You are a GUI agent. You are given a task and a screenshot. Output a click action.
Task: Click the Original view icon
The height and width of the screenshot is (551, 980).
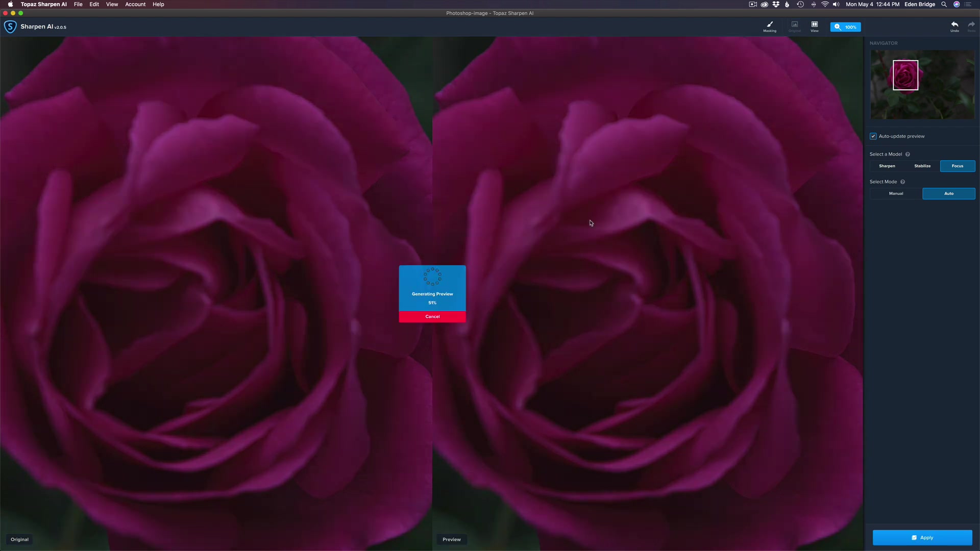click(x=795, y=27)
